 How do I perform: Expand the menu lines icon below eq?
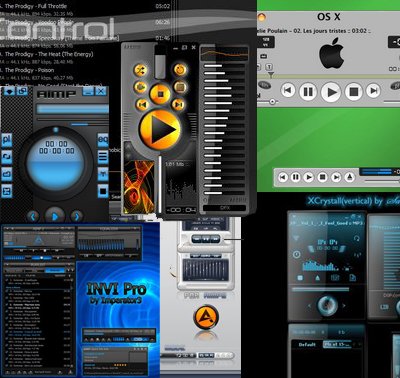coord(103,156)
